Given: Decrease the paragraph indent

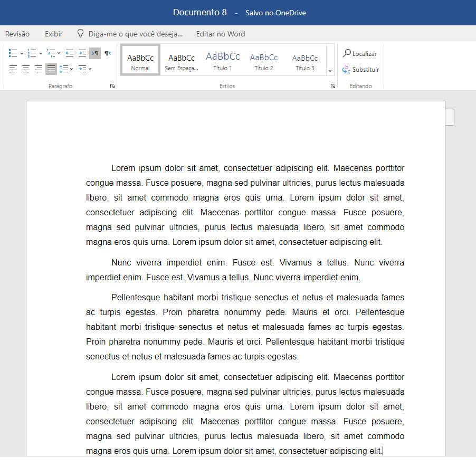Looking at the screenshot, I should (x=69, y=53).
